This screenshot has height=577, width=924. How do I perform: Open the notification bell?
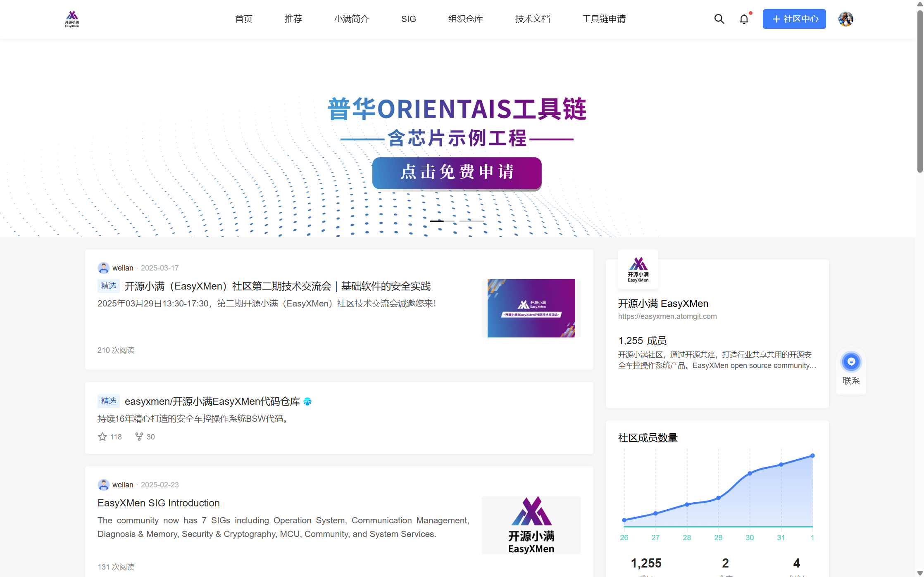(x=744, y=19)
